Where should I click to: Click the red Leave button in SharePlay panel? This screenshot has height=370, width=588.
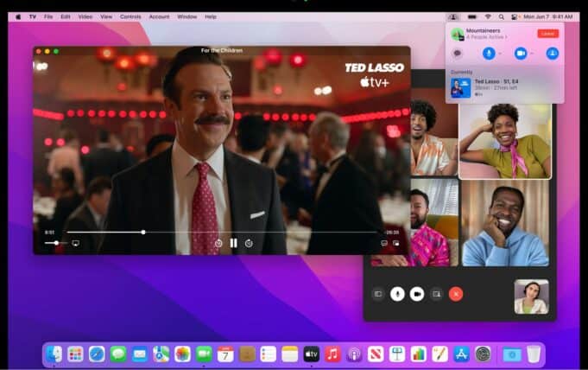[x=548, y=34]
